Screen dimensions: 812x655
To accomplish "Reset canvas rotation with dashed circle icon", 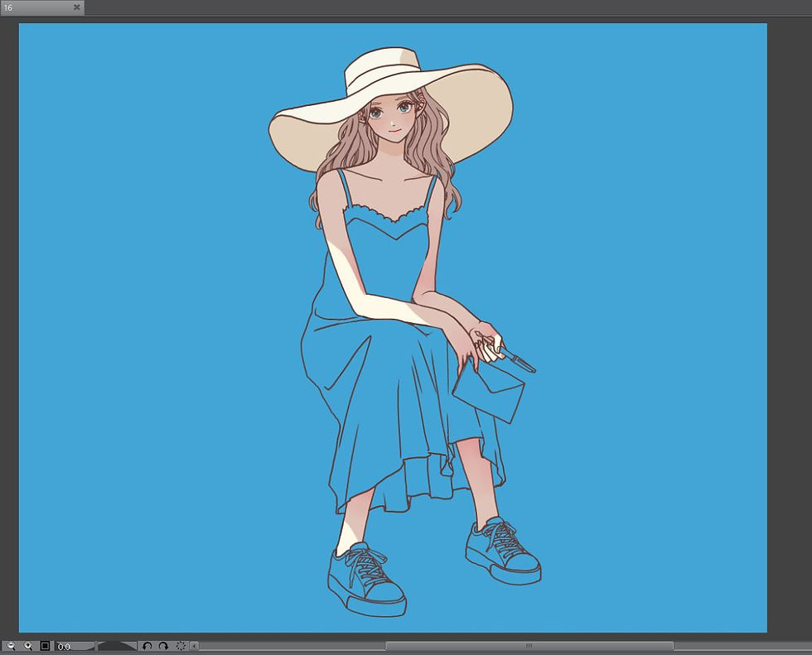I will (x=181, y=646).
